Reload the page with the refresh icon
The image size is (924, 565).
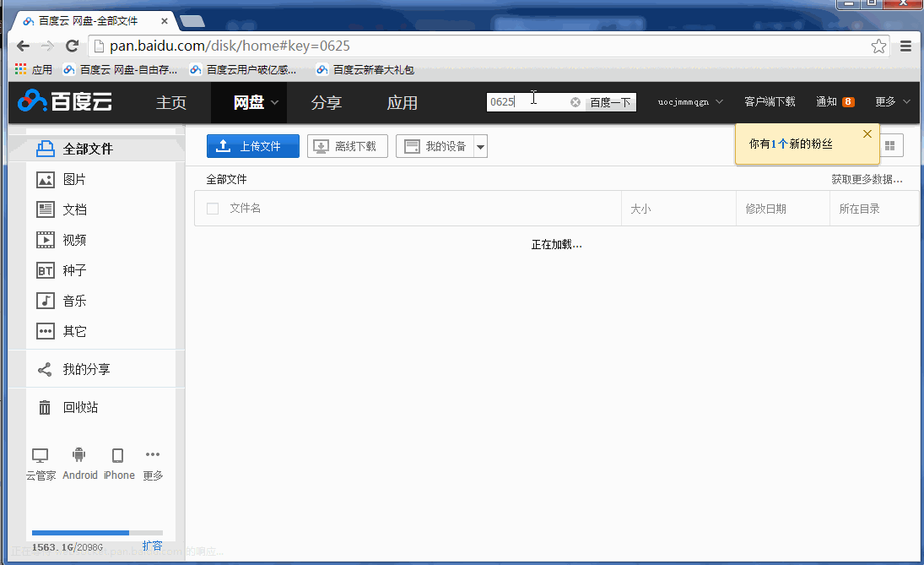tap(72, 46)
